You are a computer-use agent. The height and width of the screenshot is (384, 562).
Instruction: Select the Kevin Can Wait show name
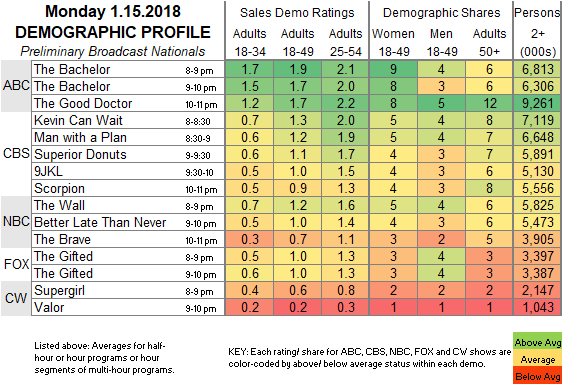(x=78, y=120)
